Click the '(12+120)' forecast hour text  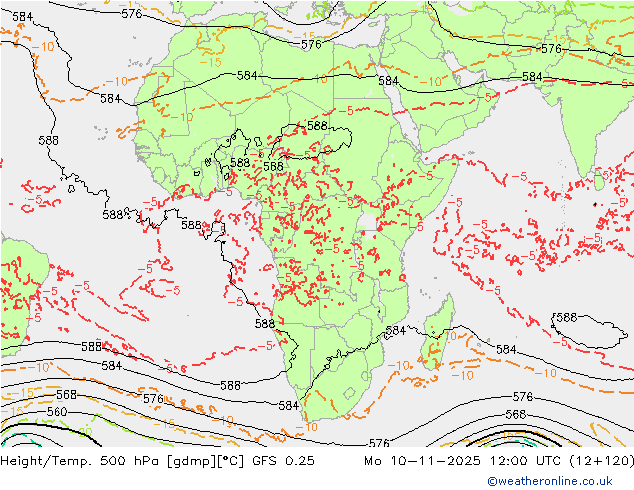click(x=602, y=460)
